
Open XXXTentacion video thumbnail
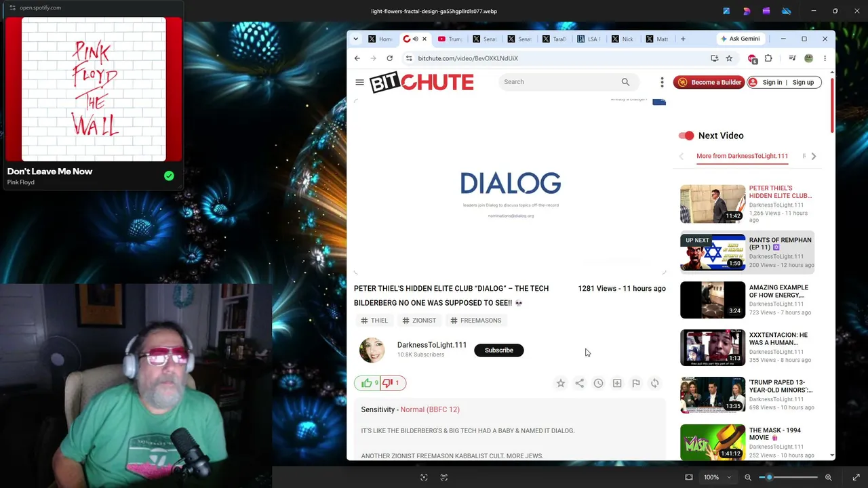click(x=713, y=347)
